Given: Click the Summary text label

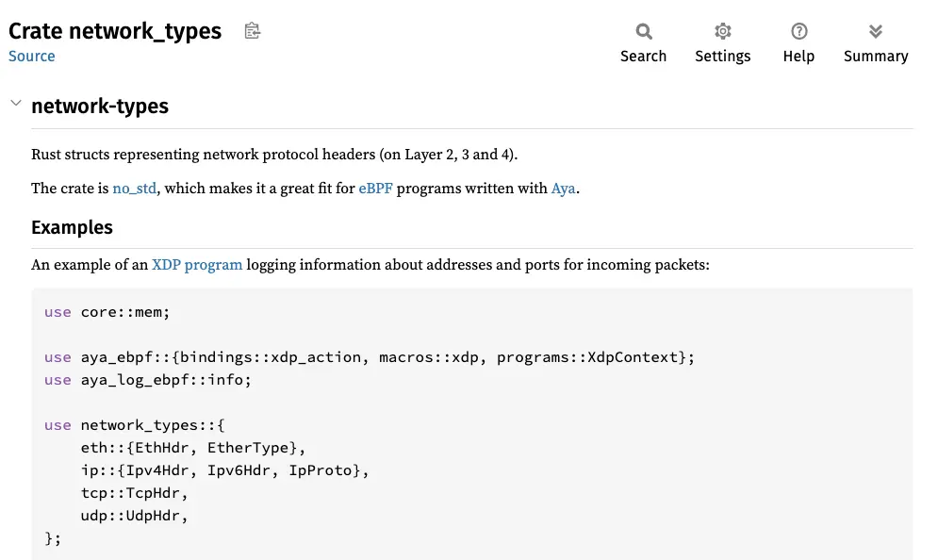Looking at the screenshot, I should (876, 57).
